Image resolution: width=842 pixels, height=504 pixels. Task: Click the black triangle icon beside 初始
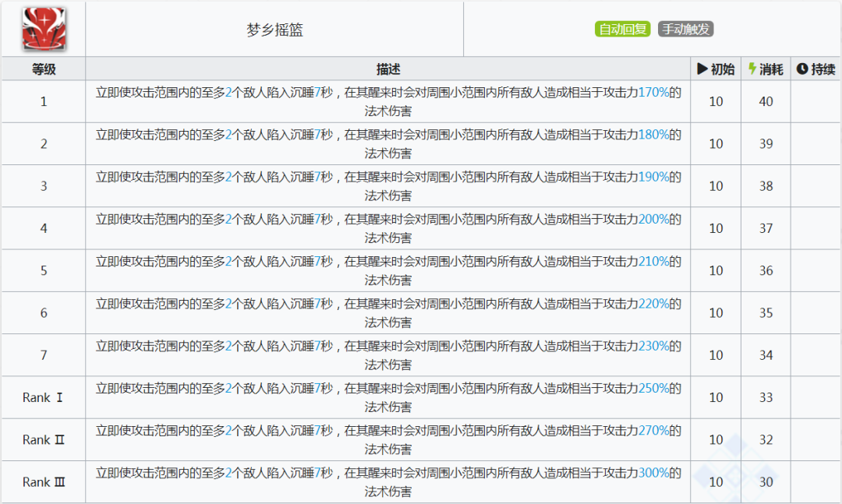pos(702,69)
